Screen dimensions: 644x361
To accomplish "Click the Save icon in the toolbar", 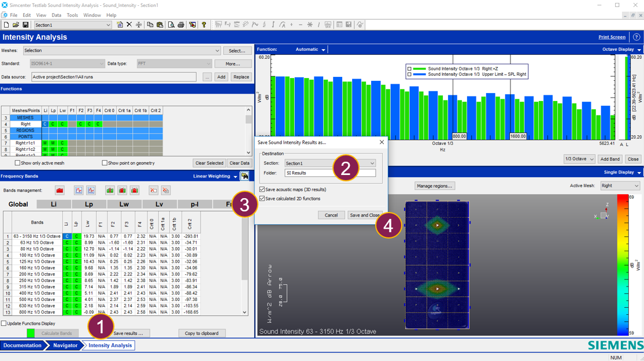I will tap(25, 25).
